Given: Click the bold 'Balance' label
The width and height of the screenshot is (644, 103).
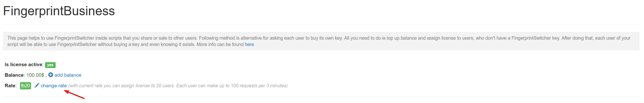Looking at the screenshot, I should click(14, 75).
